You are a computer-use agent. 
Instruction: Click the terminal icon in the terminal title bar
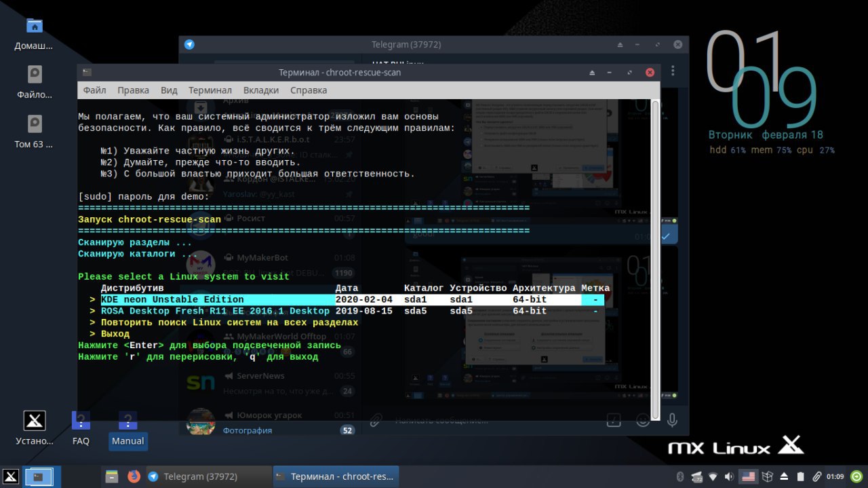click(x=86, y=72)
